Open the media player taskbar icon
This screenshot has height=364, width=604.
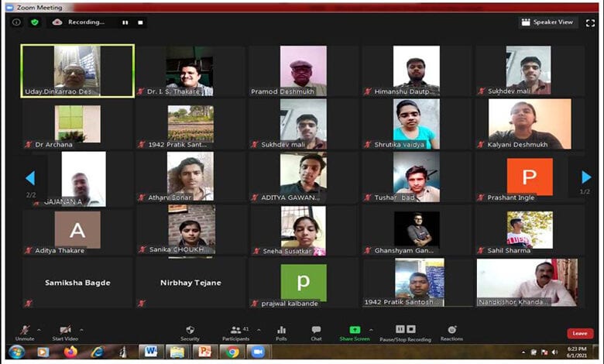coord(43,352)
